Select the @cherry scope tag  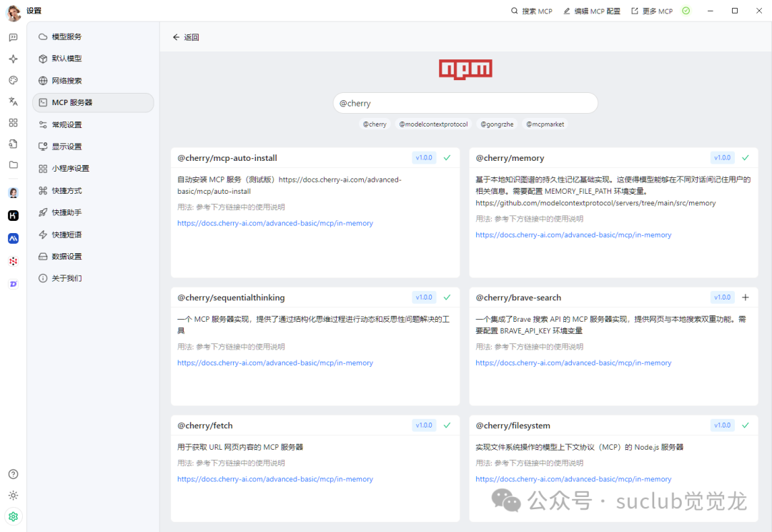pos(375,124)
